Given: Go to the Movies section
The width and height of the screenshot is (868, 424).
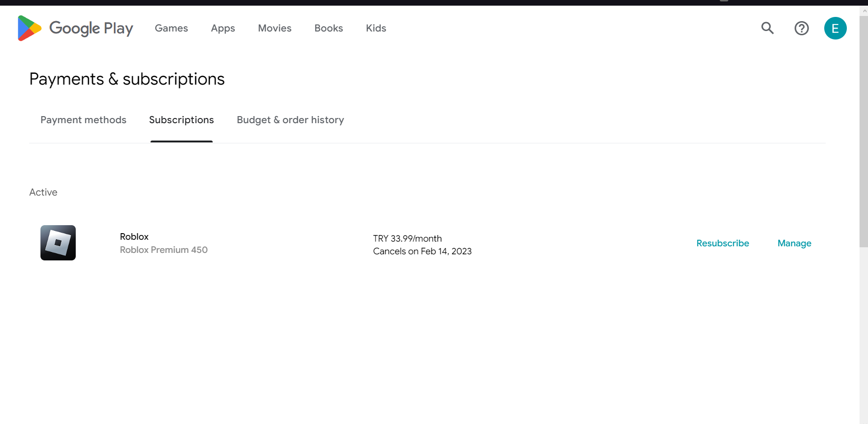Looking at the screenshot, I should (x=275, y=28).
